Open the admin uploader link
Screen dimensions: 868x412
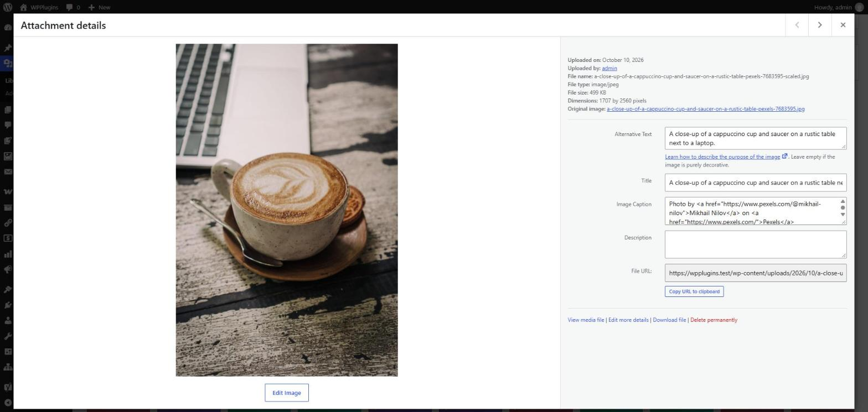[x=609, y=68]
